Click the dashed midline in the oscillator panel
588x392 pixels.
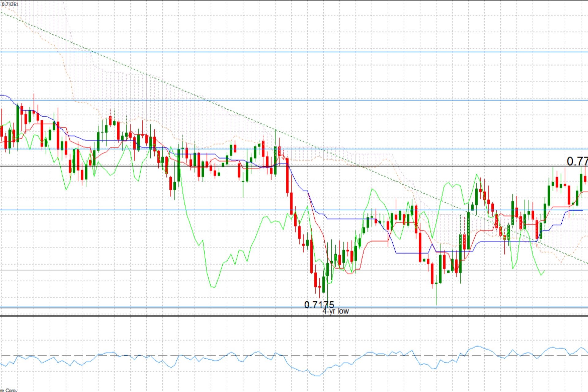294,356
